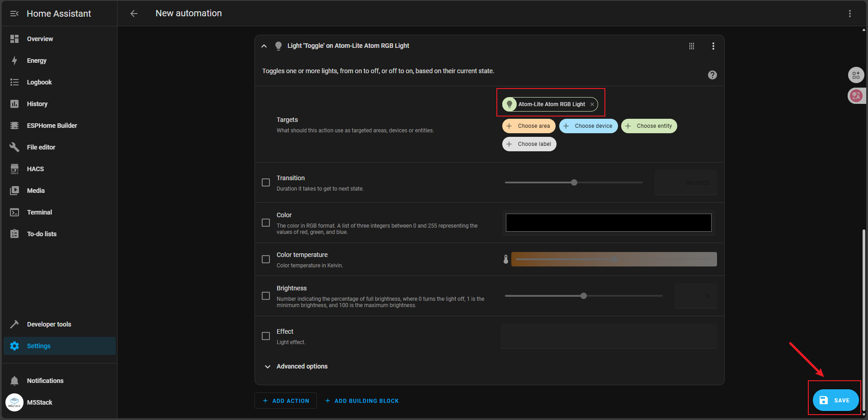The width and height of the screenshot is (868, 420).
Task: Click the ESPHome Builder chip icon
Action: click(x=14, y=126)
